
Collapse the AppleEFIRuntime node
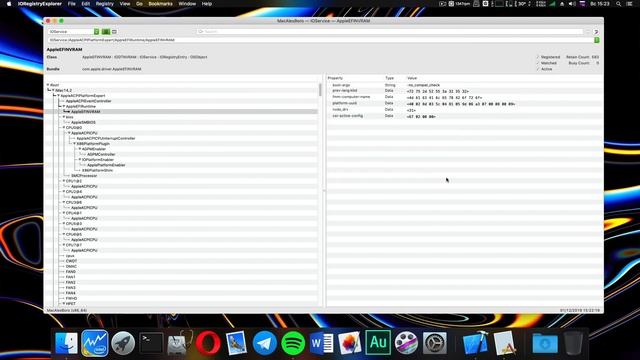tap(64, 106)
